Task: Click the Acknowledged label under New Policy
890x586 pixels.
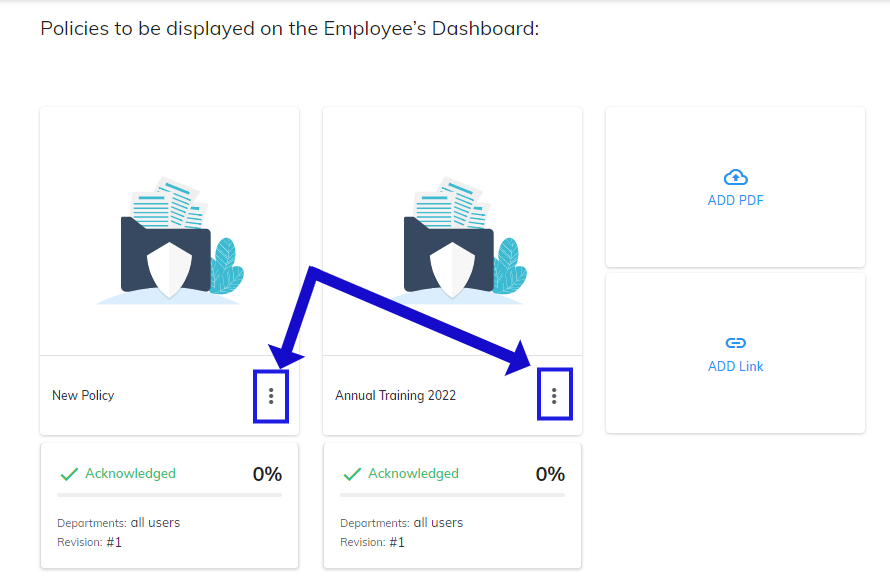Action: coord(130,474)
